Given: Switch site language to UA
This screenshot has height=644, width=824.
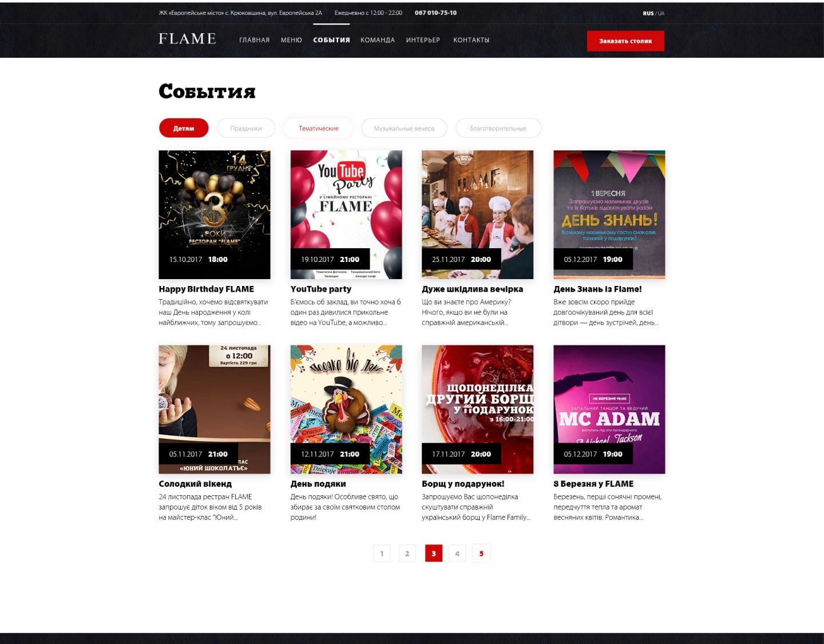Looking at the screenshot, I should coord(661,13).
